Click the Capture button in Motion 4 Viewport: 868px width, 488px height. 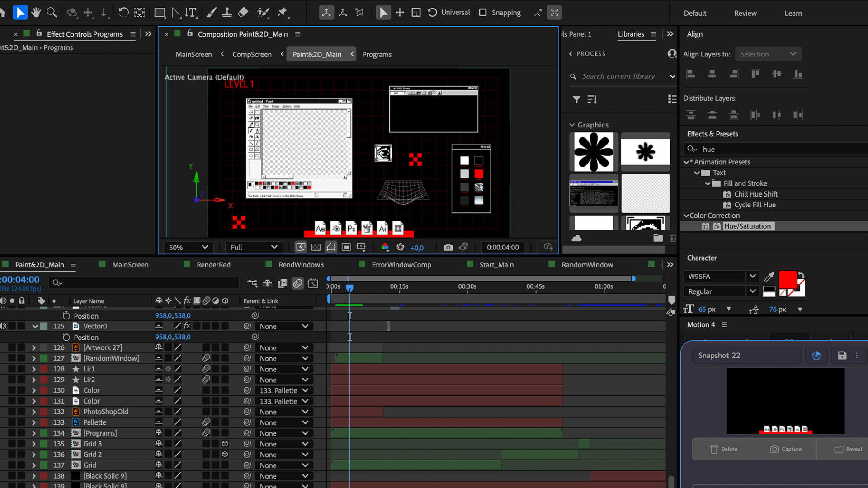[786, 449]
